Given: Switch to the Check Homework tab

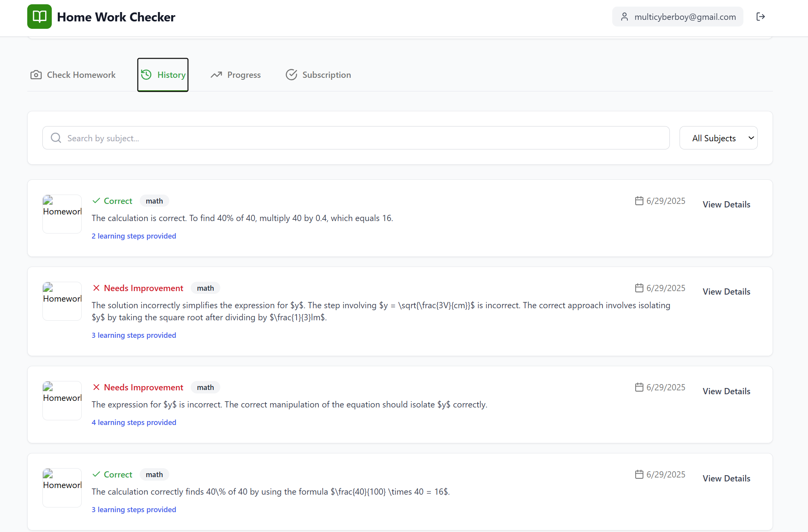Looking at the screenshot, I should (x=73, y=75).
